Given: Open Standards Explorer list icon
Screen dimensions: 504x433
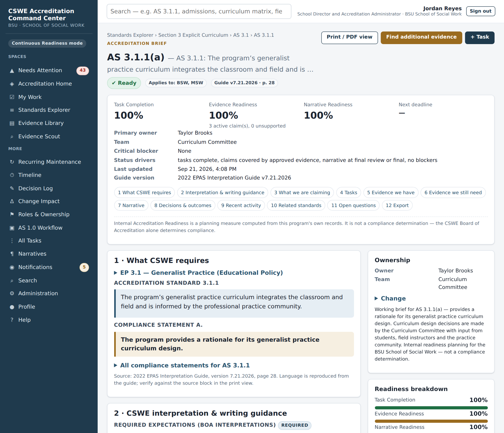Looking at the screenshot, I should pos(12,110).
